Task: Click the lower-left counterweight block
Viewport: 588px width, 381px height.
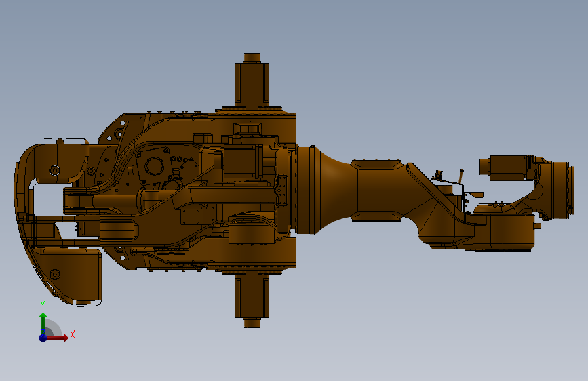Action: [x=72, y=275]
